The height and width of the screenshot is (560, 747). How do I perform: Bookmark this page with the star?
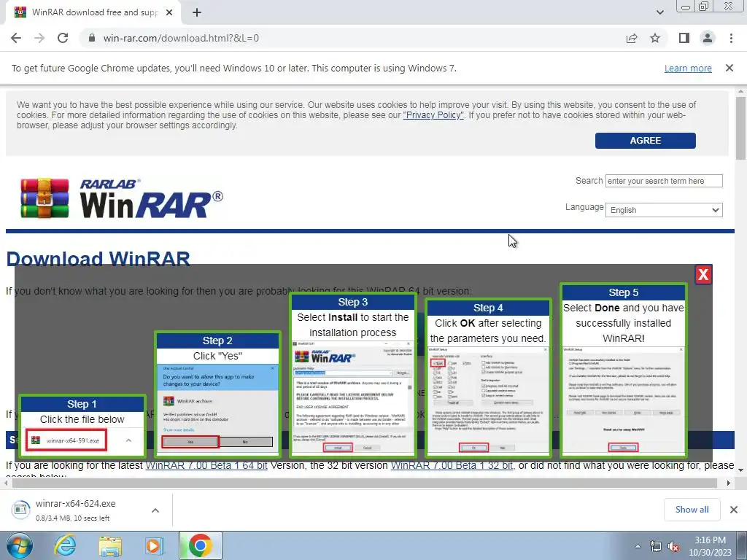point(655,38)
